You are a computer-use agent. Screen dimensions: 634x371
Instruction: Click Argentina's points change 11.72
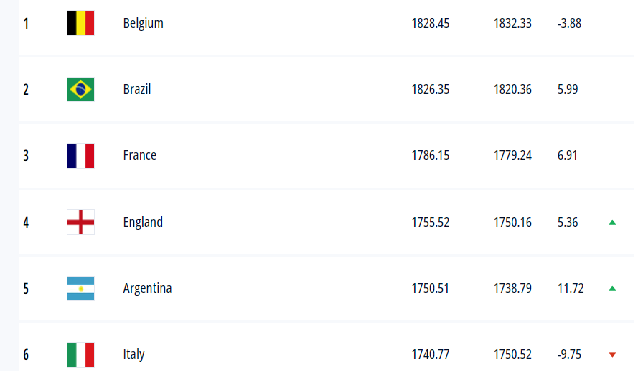(570, 289)
